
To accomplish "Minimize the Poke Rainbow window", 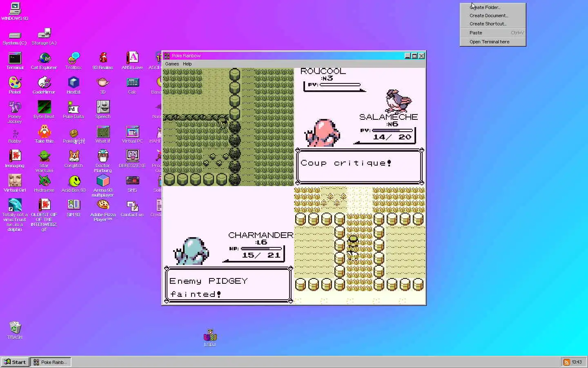I will [408, 56].
